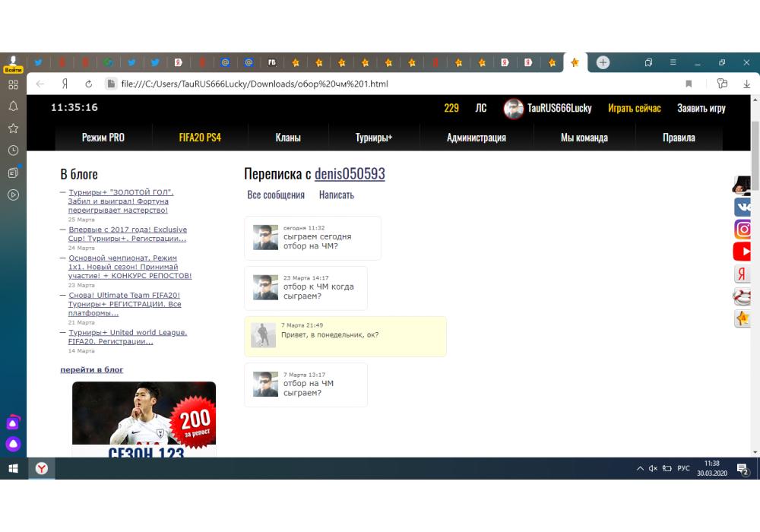Bookmark this page using address bar flag
The height and width of the screenshot is (532, 760).
(x=689, y=84)
